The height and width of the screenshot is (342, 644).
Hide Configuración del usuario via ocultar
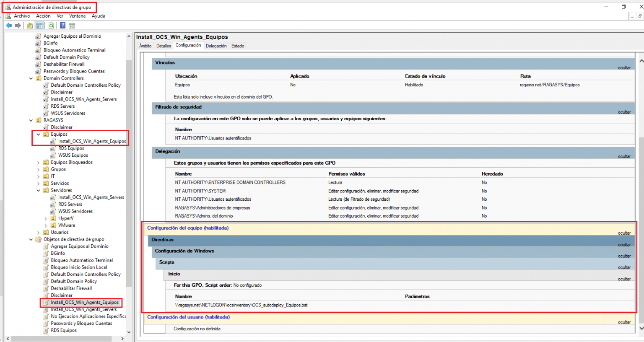624,321
